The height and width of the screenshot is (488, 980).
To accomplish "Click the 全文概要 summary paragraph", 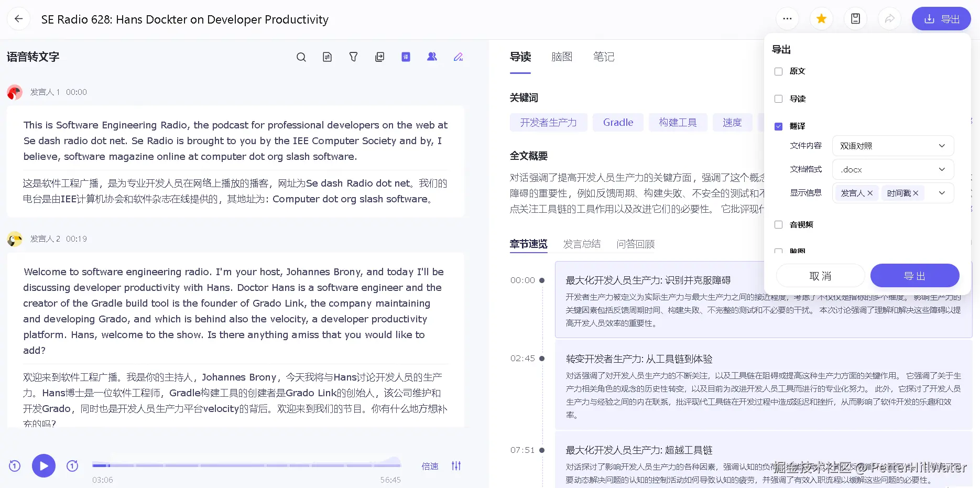I will coord(637,193).
